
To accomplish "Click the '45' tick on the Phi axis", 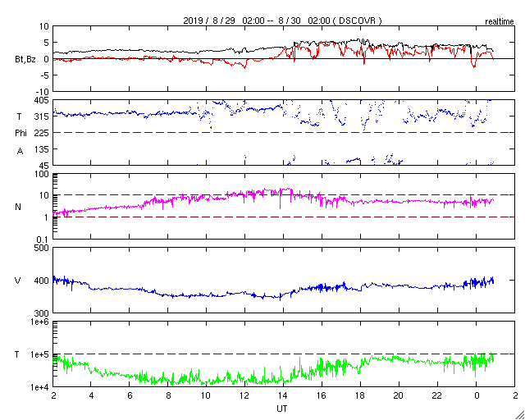I will click(44, 166).
